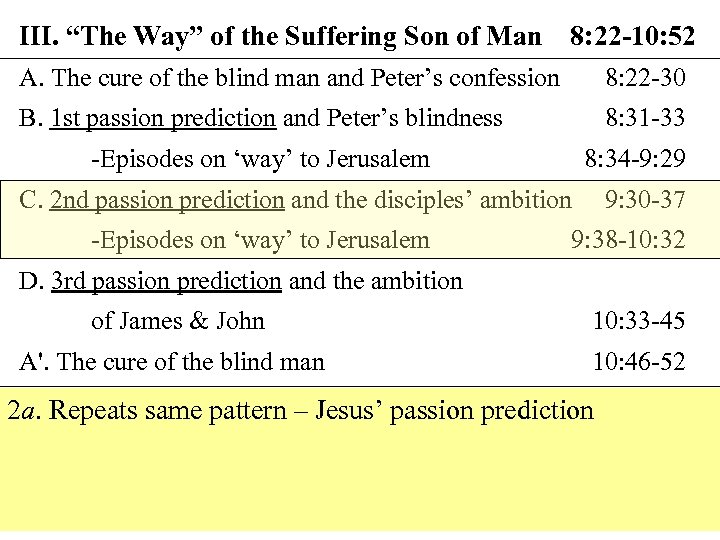Open the underlined "1st passion prediction" link
The width and height of the screenshot is (720, 540).
coord(163,118)
